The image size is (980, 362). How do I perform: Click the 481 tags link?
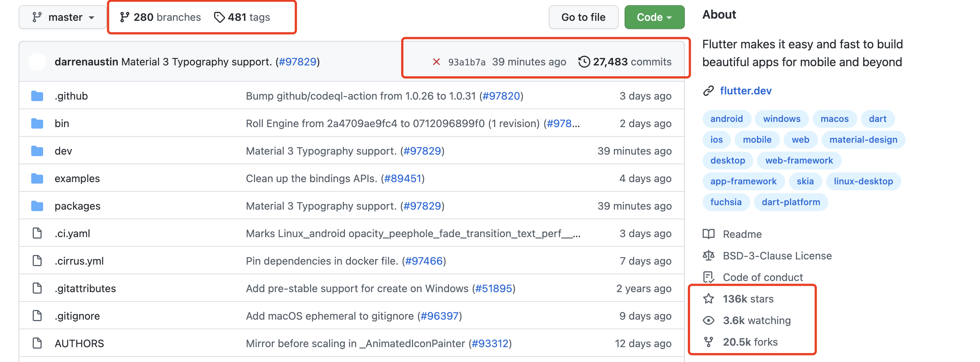[242, 17]
